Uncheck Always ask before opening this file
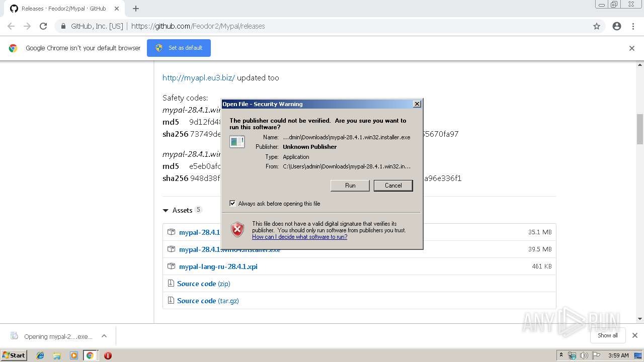The height and width of the screenshot is (362, 644). [232, 203]
